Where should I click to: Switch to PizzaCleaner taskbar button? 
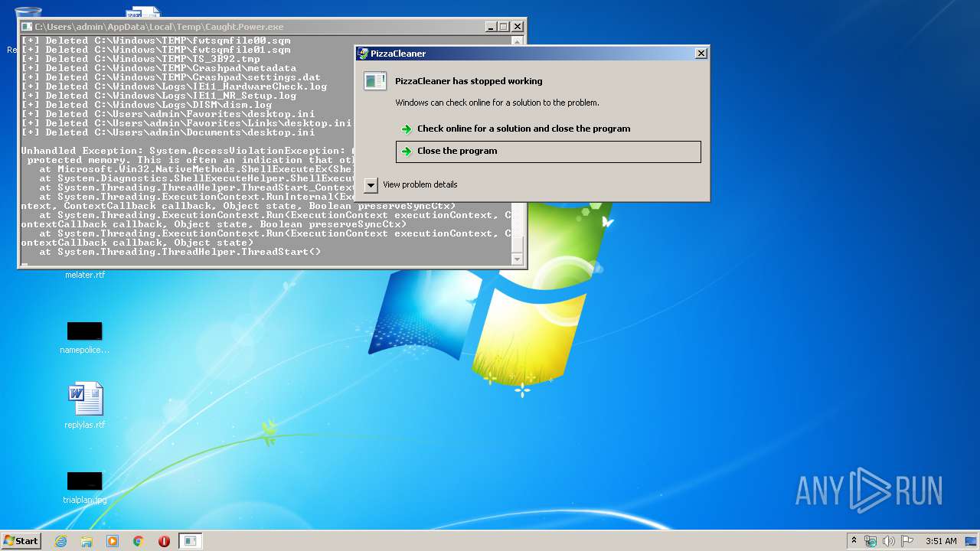pos(190,541)
